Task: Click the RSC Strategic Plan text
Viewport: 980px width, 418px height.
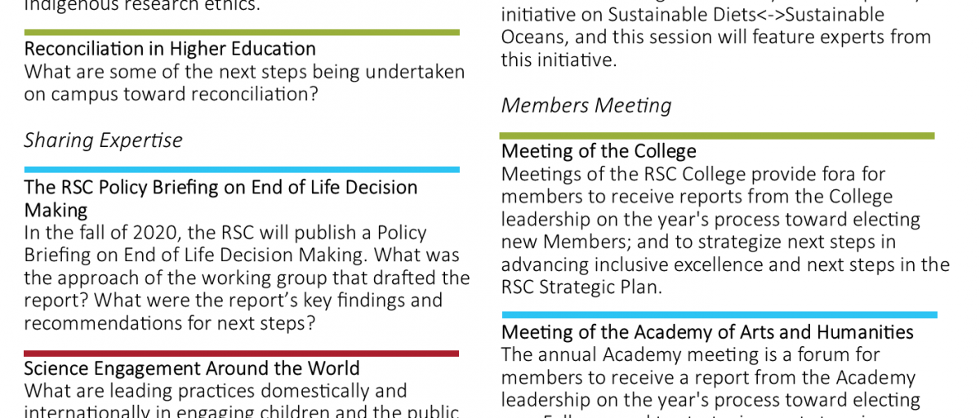Action: (582, 288)
